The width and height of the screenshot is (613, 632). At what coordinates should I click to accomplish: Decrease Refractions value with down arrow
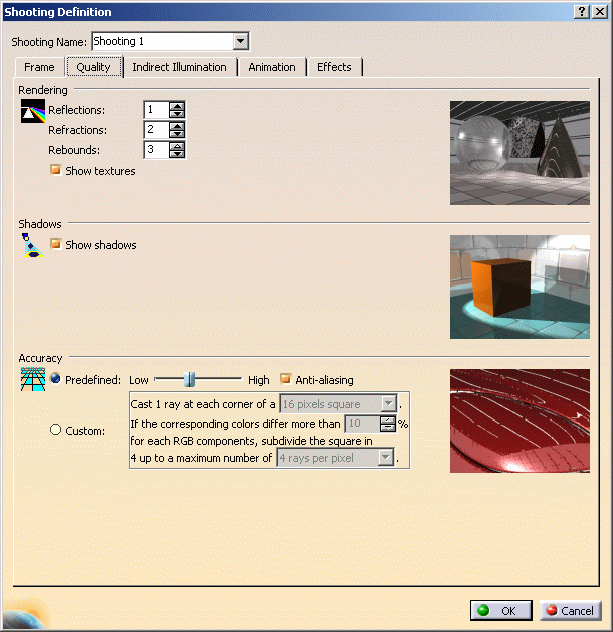pyautogui.click(x=177, y=134)
